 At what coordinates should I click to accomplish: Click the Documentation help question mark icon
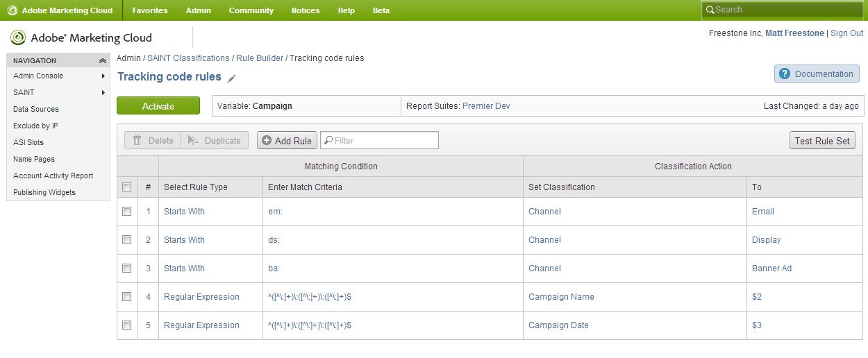coord(785,74)
